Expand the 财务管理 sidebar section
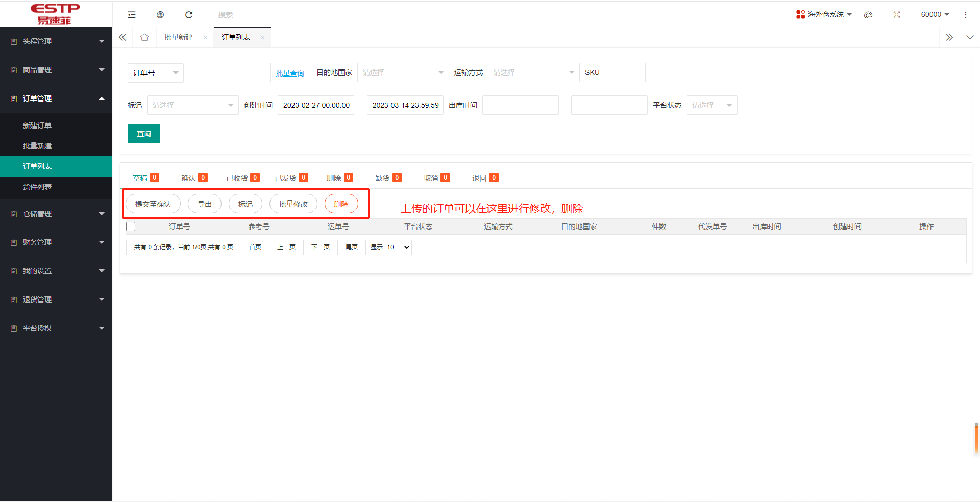Image resolution: width=980 pixels, height=502 pixels. [56, 242]
